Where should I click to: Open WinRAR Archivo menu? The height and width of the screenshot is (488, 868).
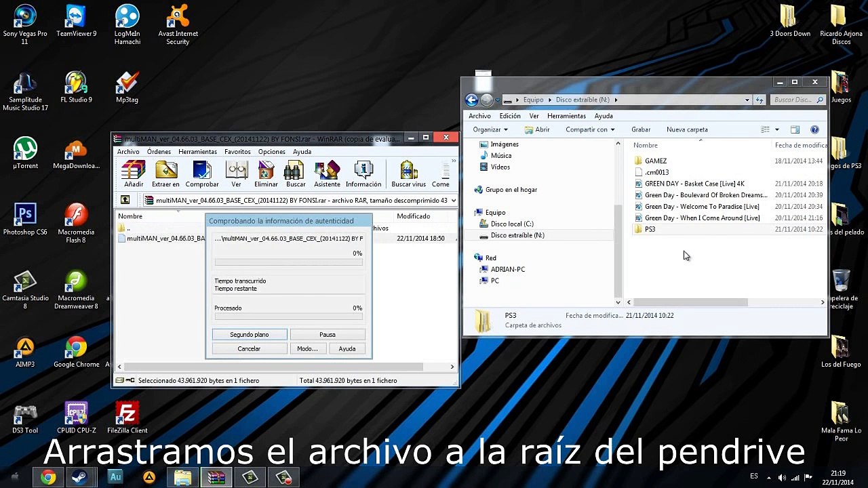click(128, 152)
